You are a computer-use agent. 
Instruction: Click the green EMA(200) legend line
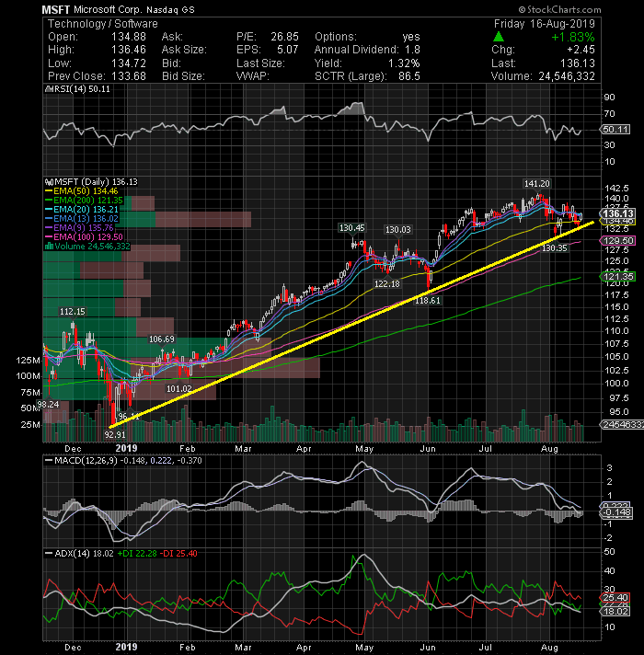(49, 201)
